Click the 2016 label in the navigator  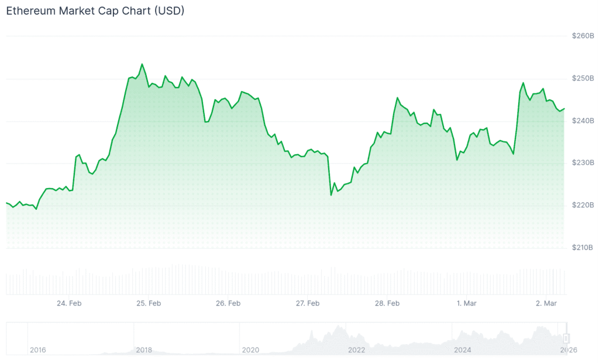click(37, 350)
